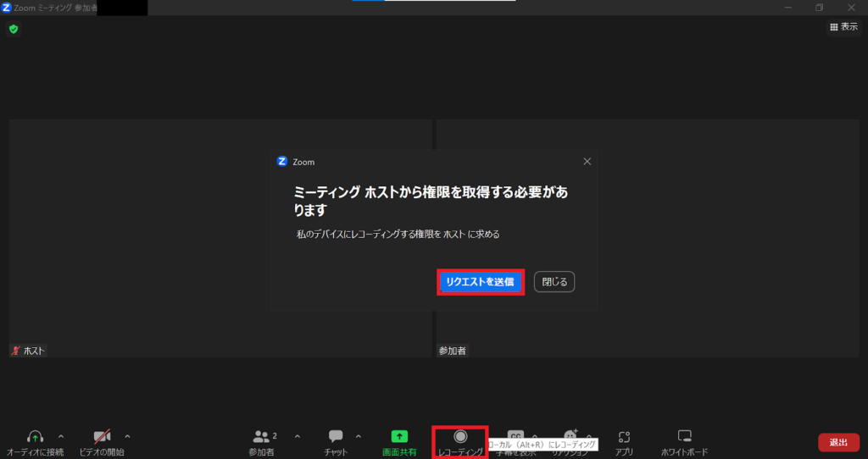Screen dimensions: 868x459
Task: Open the 表示 view layout menu
Action: [843, 27]
